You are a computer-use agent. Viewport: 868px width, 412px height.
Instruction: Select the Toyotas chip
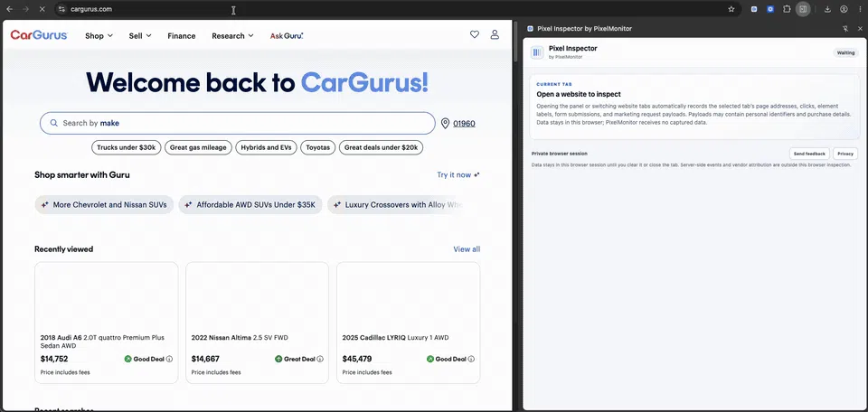click(x=317, y=147)
